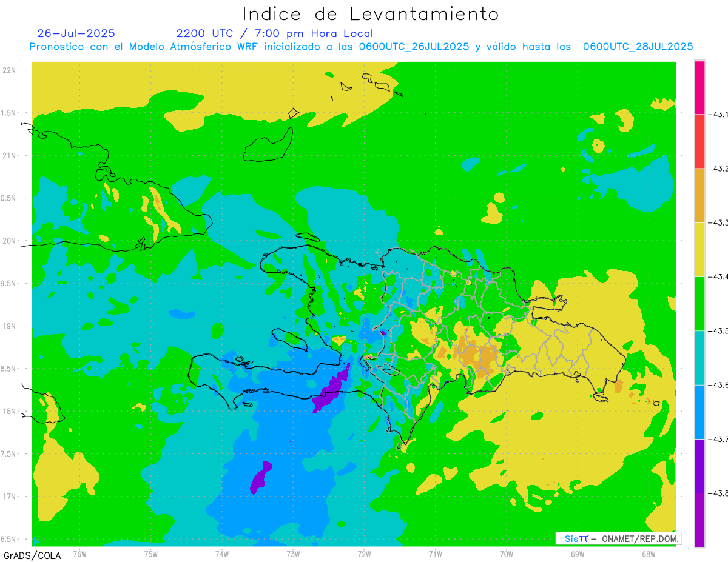The image size is (728, 562).
Task: Click the '22N' latitude label
Action: point(10,70)
